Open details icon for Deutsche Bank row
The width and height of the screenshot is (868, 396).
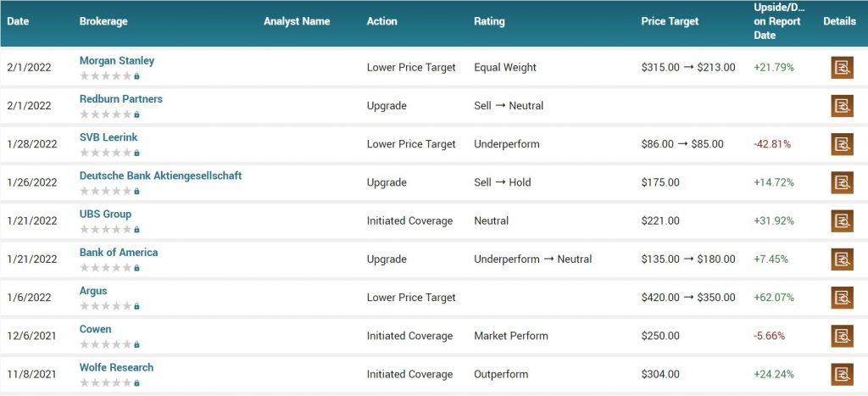click(x=842, y=182)
